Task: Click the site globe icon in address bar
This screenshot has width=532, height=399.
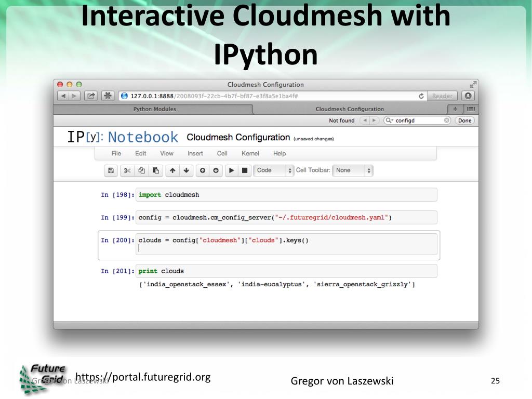Action: [x=124, y=96]
